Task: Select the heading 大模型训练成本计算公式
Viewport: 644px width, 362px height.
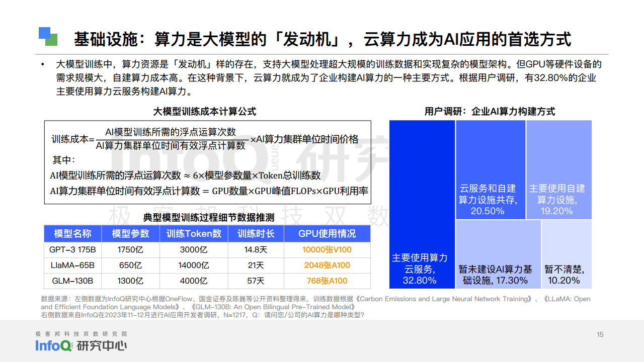Action: (205, 111)
